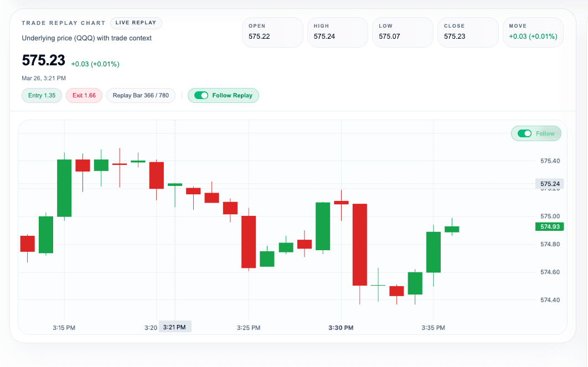The width and height of the screenshot is (588, 367).
Task: Click the 575.40 price axis label
Action: 550,161
